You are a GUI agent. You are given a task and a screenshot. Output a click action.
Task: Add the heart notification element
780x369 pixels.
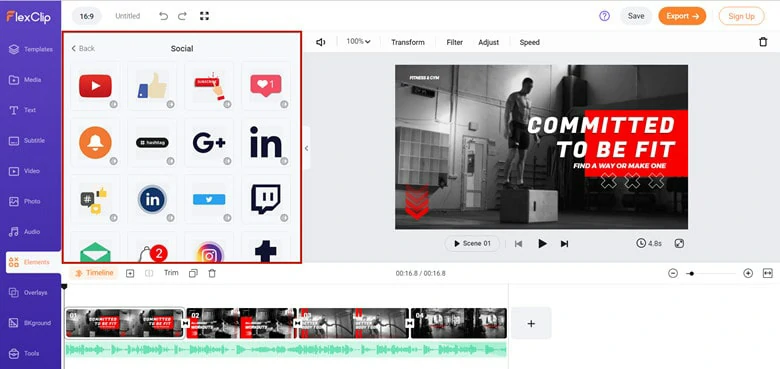(x=266, y=86)
